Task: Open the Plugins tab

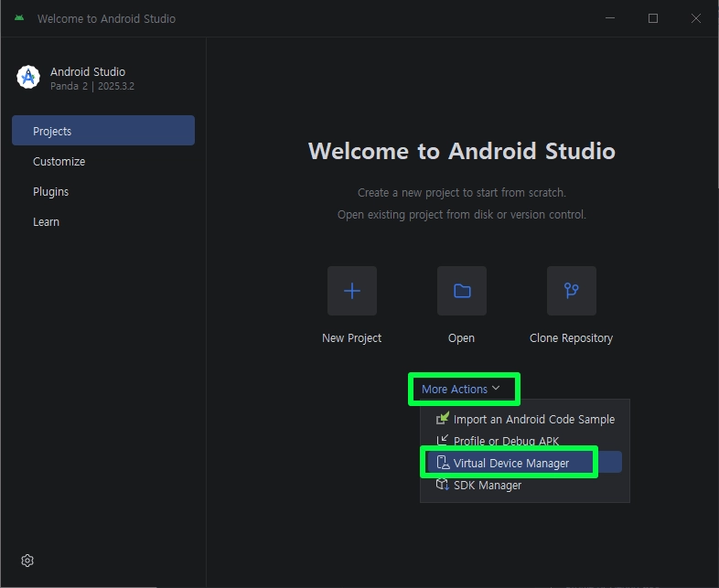Action: (103, 191)
